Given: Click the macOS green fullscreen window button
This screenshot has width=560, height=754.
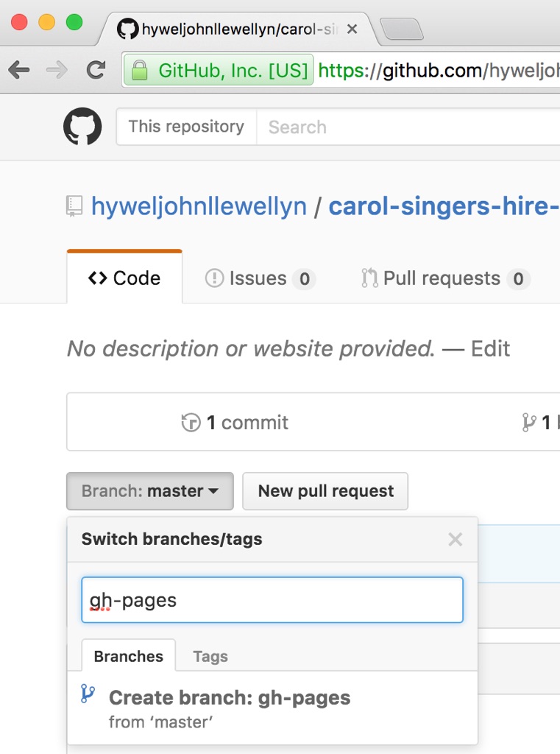Looking at the screenshot, I should tap(74, 22).
